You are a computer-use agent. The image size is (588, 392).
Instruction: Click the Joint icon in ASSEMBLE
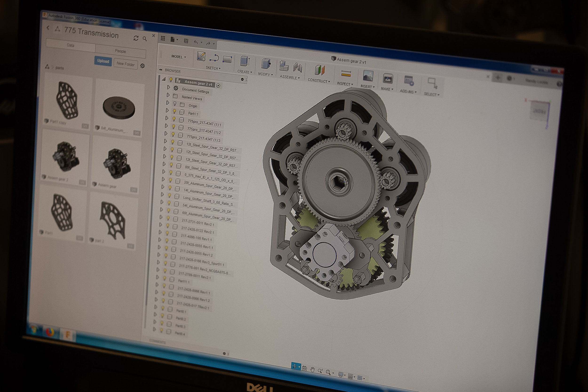pos(298,67)
